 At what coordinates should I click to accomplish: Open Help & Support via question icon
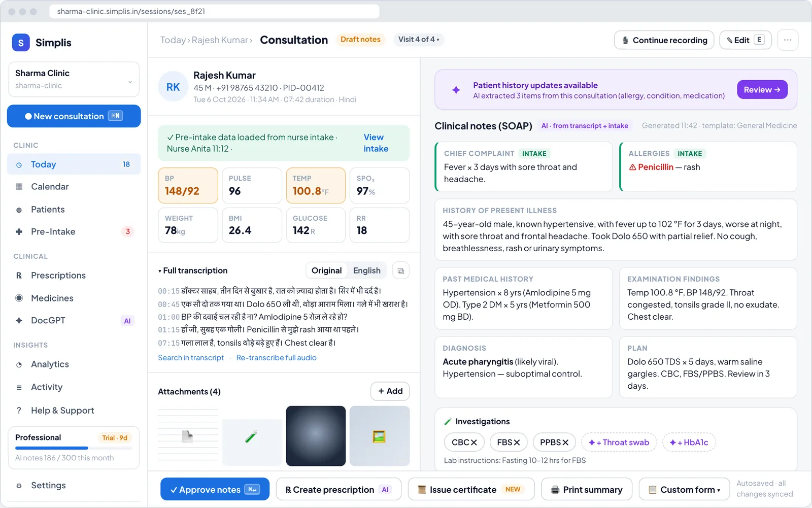19,411
